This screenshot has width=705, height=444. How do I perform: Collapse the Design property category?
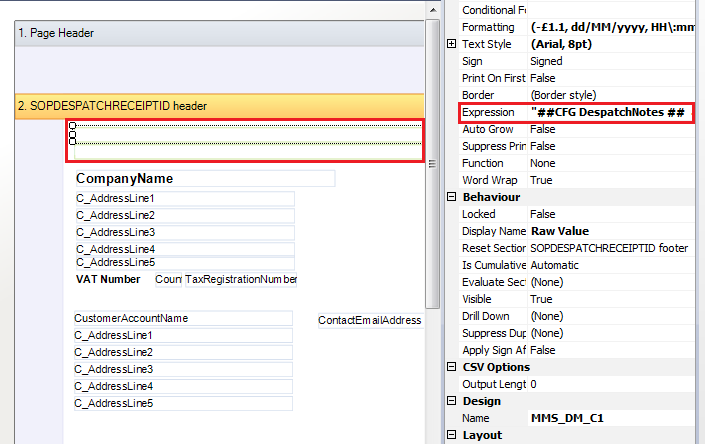452,401
